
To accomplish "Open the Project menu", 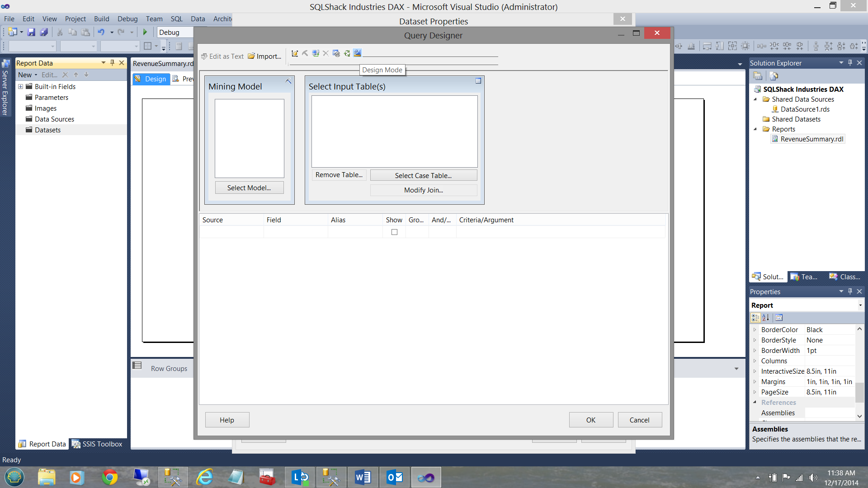I will tap(75, 19).
